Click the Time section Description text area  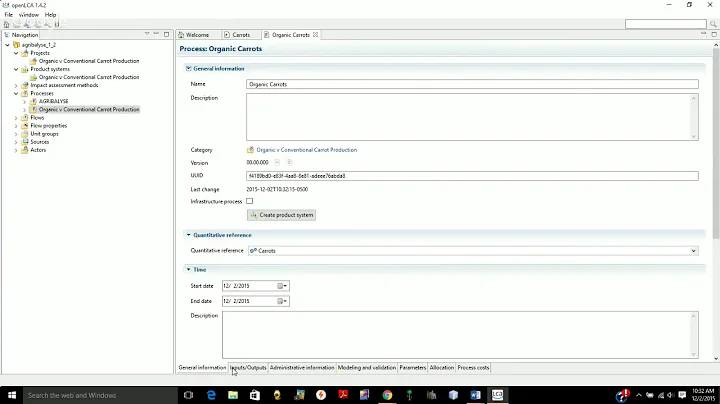click(460, 335)
